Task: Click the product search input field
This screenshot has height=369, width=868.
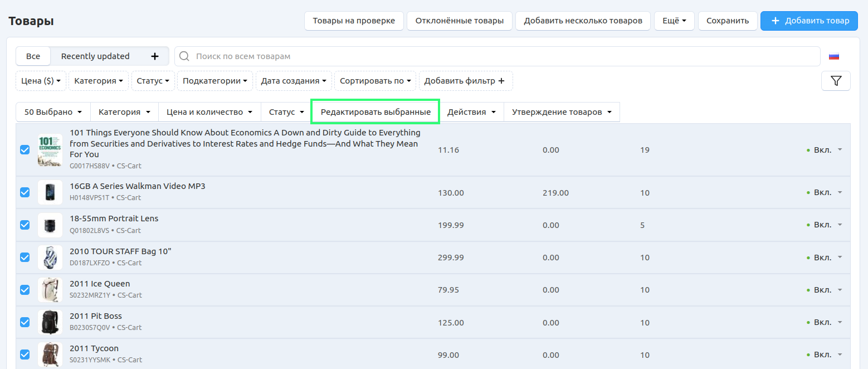Action: [501, 56]
